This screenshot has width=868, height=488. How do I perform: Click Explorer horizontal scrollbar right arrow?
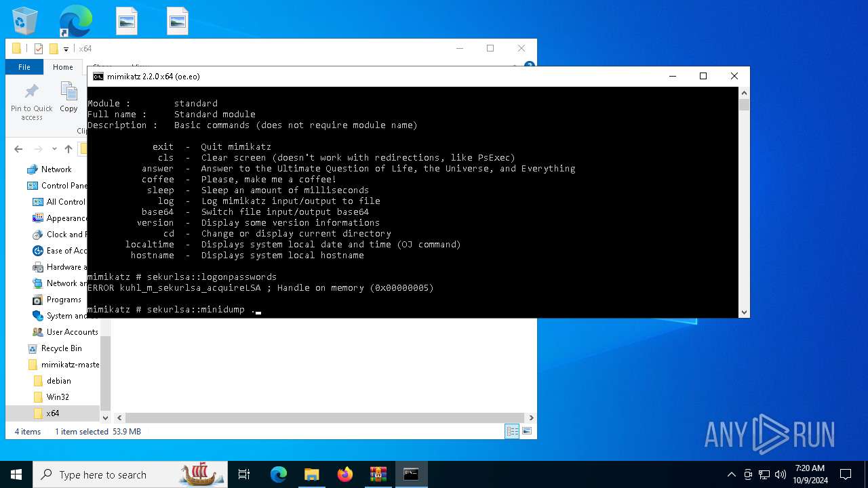[x=531, y=418]
